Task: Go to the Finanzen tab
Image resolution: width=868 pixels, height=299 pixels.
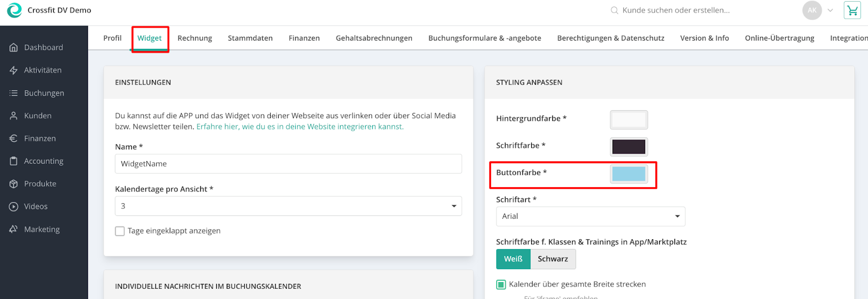Action: (304, 38)
